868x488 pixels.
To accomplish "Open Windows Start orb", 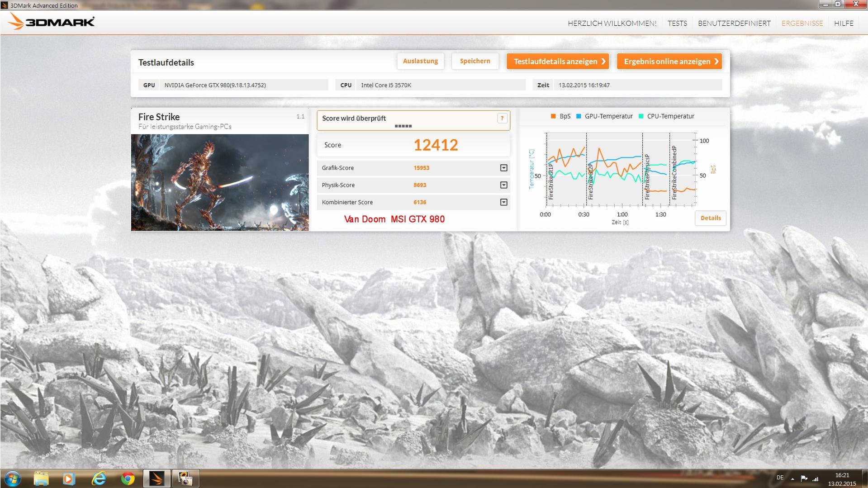I will [12, 479].
